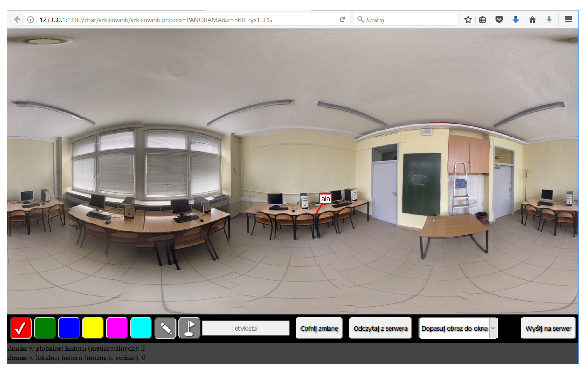Open the Pocket icon in toolbar
Screen dimensions: 588x373
tap(499, 20)
